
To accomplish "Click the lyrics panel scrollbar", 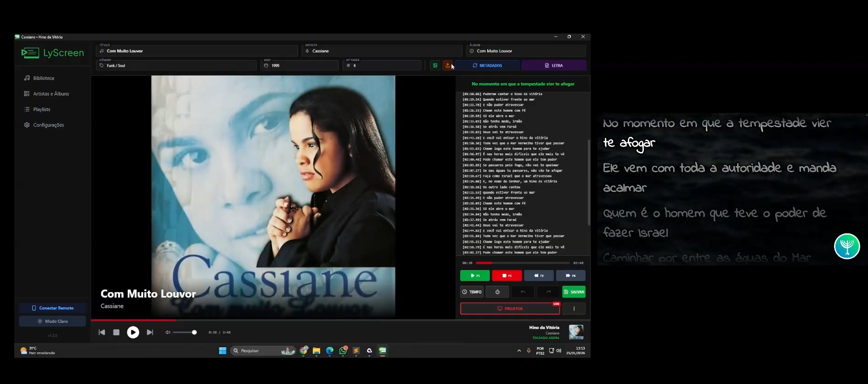I will pyautogui.click(x=589, y=182).
